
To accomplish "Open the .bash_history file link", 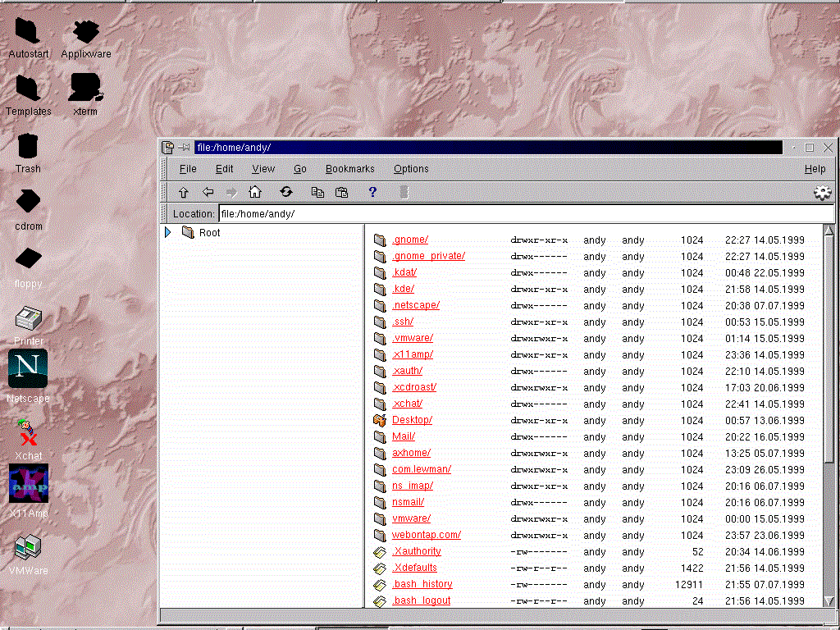I will pos(422,584).
